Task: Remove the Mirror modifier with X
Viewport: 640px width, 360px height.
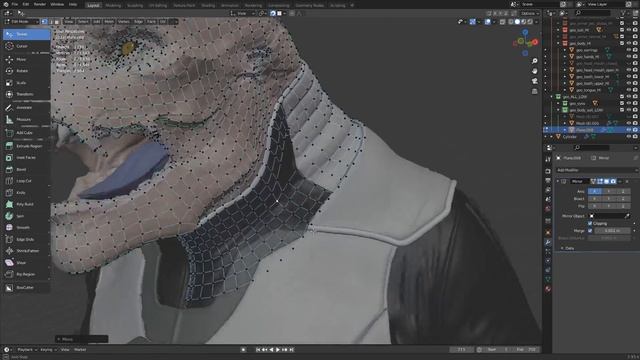Action: point(627,181)
